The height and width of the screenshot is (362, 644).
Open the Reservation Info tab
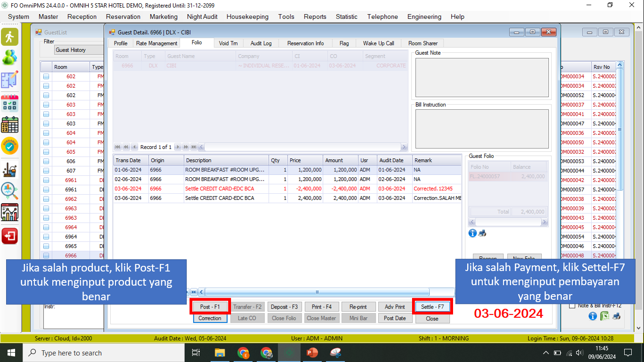click(x=305, y=43)
